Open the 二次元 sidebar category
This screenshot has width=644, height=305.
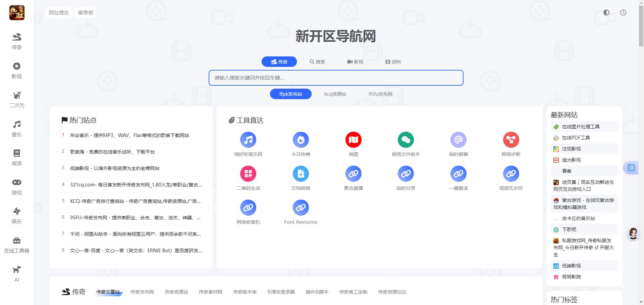pyautogui.click(x=17, y=99)
